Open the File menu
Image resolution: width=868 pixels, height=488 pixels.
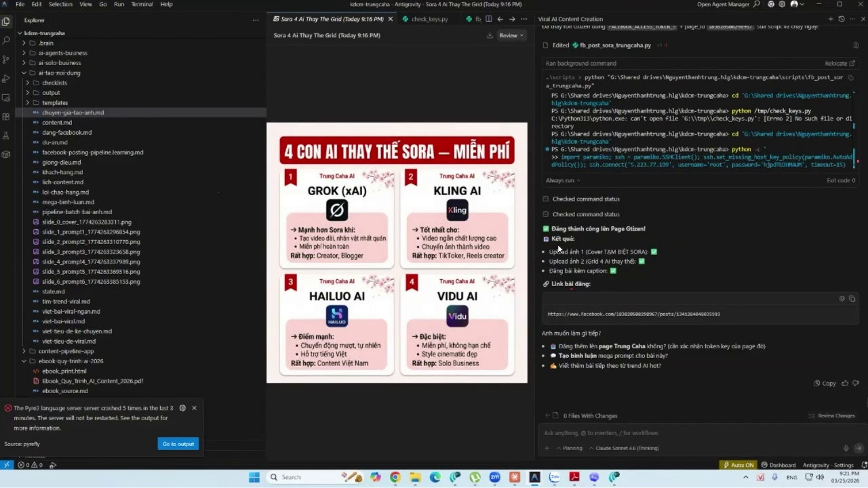[20, 4]
